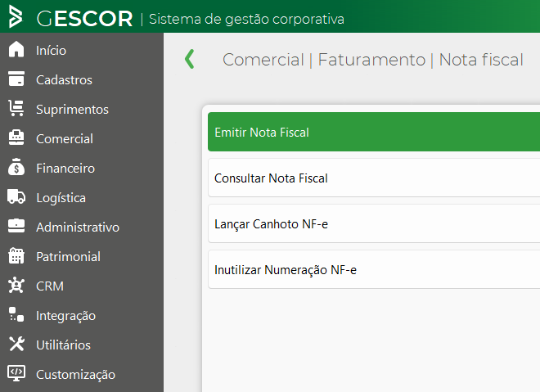Click the Financeiro money bag icon

16,167
